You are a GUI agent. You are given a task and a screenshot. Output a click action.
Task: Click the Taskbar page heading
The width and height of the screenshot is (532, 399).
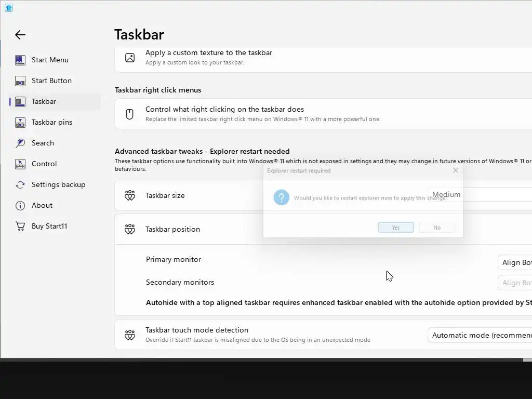139,35
